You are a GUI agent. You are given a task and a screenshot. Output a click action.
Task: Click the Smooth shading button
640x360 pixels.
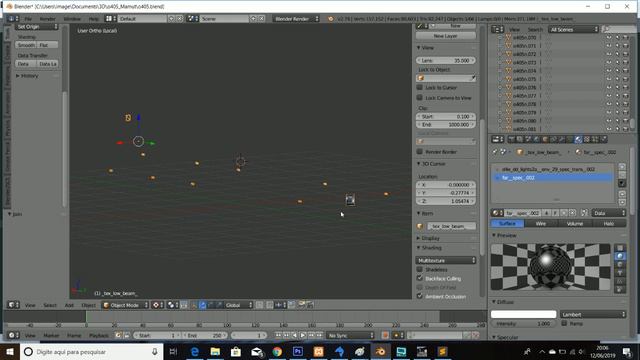pos(26,45)
